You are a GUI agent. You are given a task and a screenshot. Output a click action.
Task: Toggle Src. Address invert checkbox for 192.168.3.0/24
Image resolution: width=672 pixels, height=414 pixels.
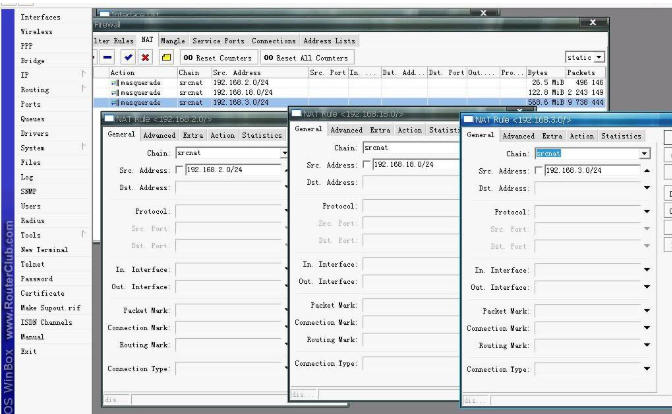pos(539,171)
